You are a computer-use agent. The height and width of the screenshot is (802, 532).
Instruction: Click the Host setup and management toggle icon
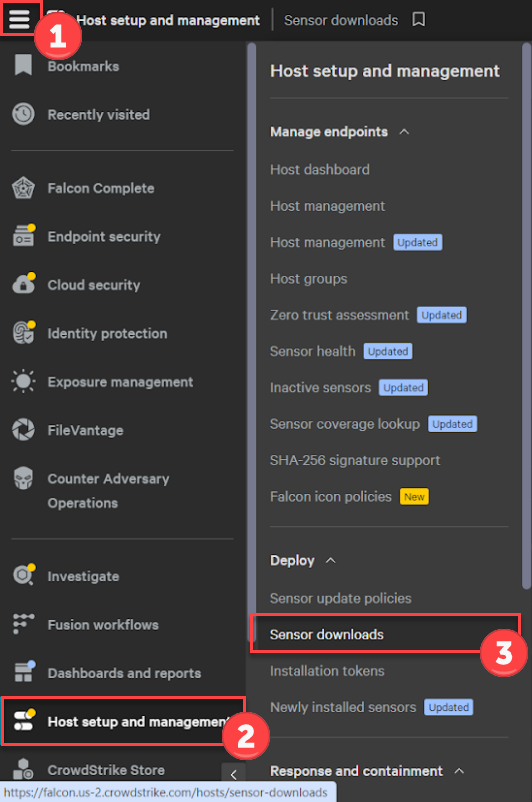click(24, 720)
